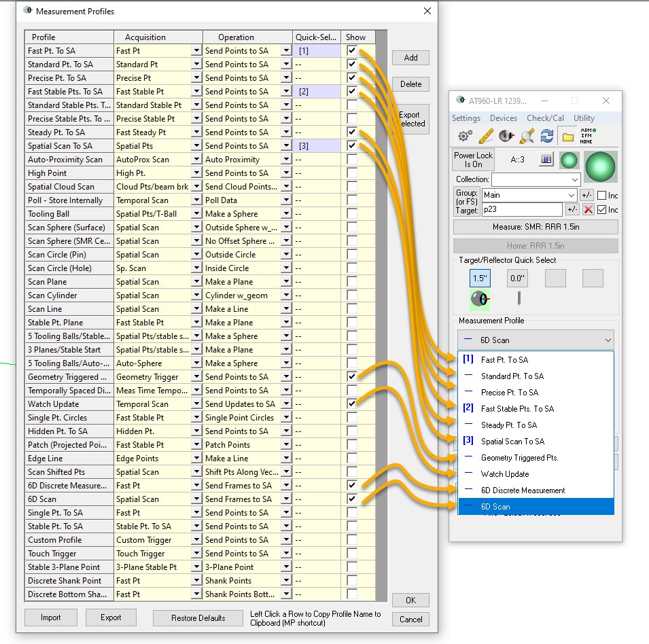Open the Collection dropdown
The image size is (649, 644).
click(574, 180)
